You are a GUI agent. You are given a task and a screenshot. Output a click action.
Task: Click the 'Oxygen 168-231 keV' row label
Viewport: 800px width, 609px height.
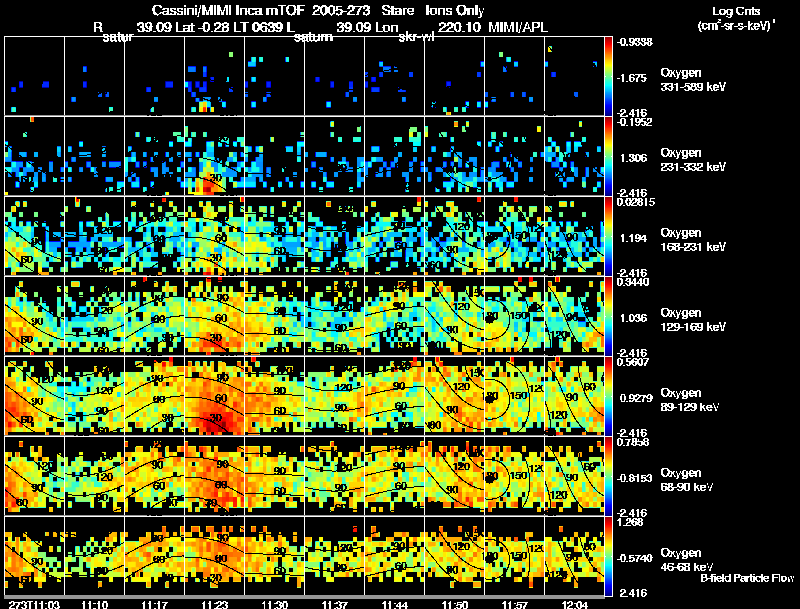693,240
